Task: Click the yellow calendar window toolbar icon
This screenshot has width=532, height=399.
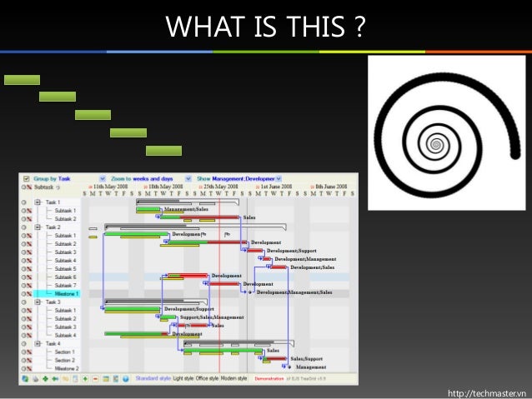Action: (x=106, y=379)
